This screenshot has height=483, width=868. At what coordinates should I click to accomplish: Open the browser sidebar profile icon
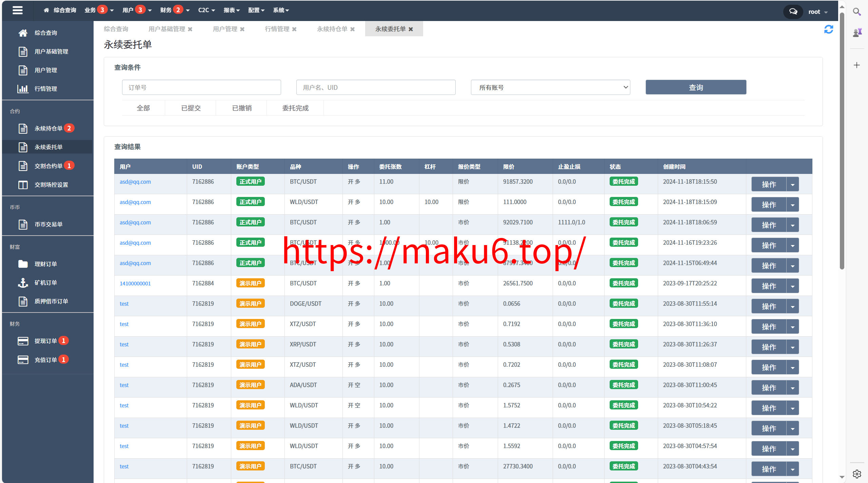(x=857, y=33)
